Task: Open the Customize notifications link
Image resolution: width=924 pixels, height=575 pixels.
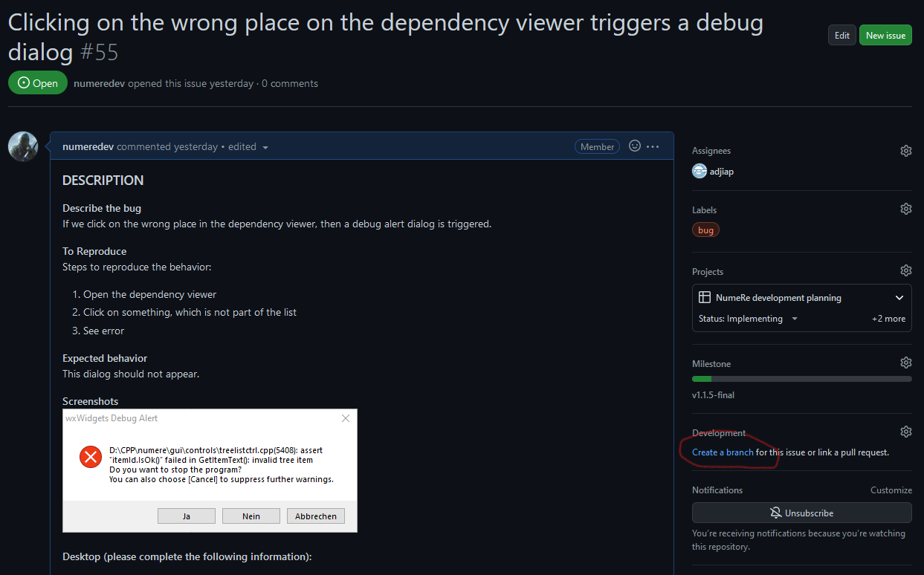Action: pos(891,490)
